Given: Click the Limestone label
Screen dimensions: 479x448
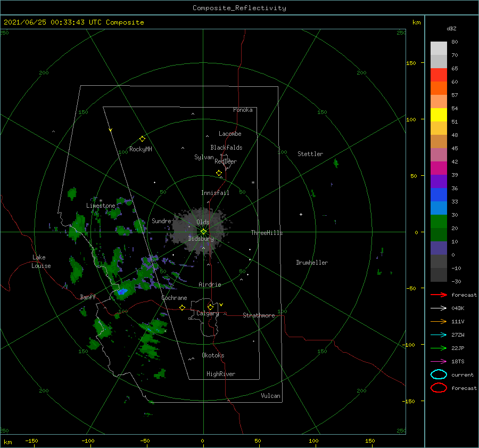Looking at the screenshot, I should pyautogui.click(x=101, y=206).
